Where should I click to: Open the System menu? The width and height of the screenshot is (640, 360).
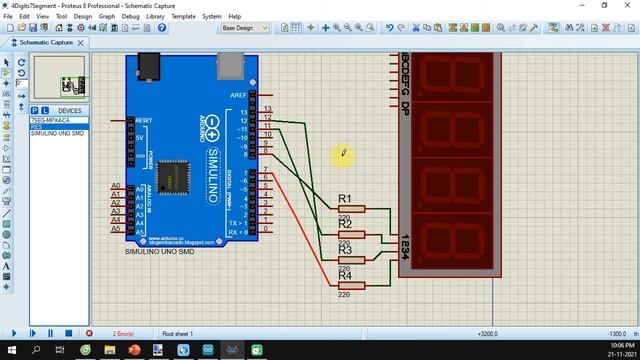211,16
